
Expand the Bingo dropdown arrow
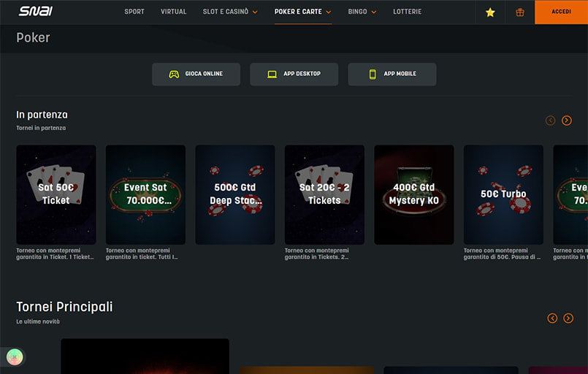pyautogui.click(x=373, y=12)
